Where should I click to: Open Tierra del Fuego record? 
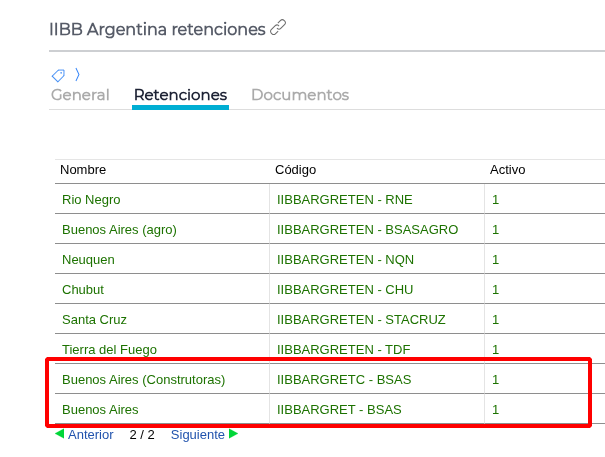point(109,350)
